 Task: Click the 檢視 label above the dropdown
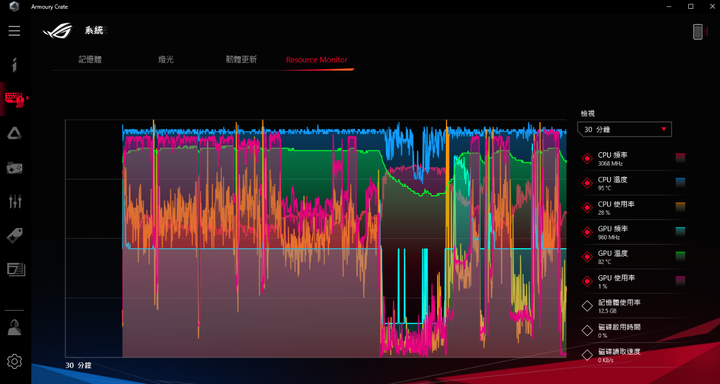tap(588, 113)
